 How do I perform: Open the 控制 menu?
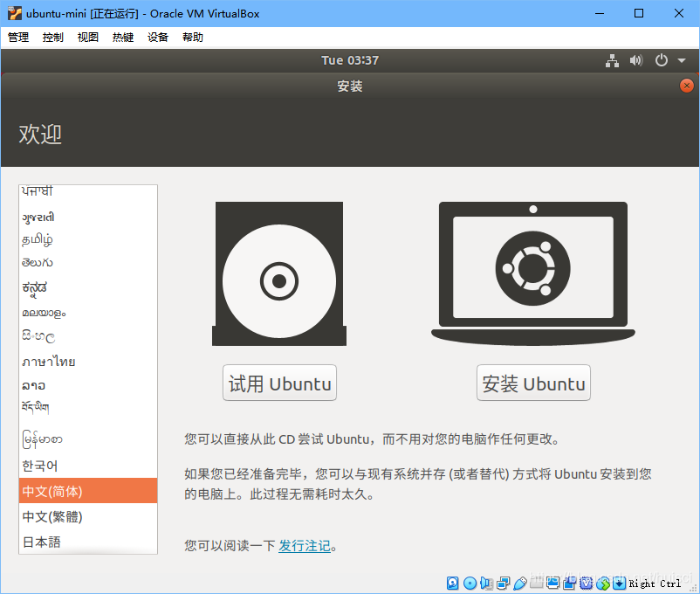pos(52,37)
